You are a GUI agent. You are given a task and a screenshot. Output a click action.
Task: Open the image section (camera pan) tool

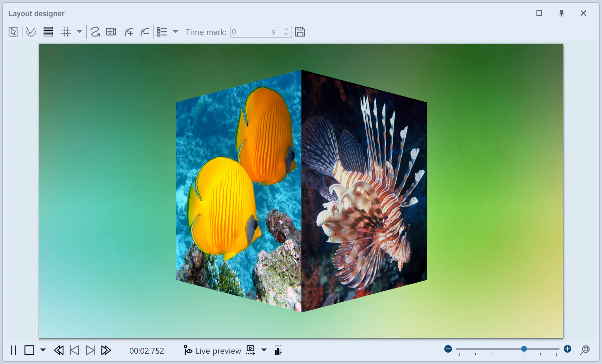111,32
